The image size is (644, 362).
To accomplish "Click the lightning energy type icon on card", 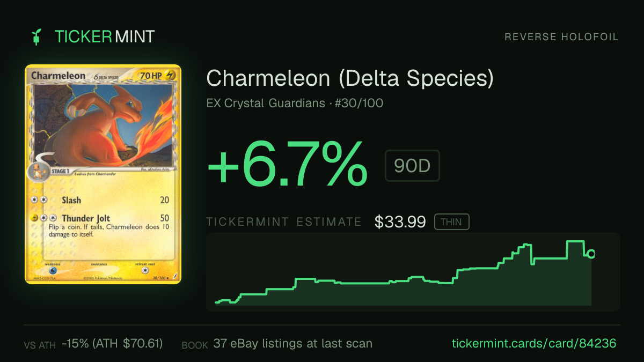I will (x=171, y=76).
